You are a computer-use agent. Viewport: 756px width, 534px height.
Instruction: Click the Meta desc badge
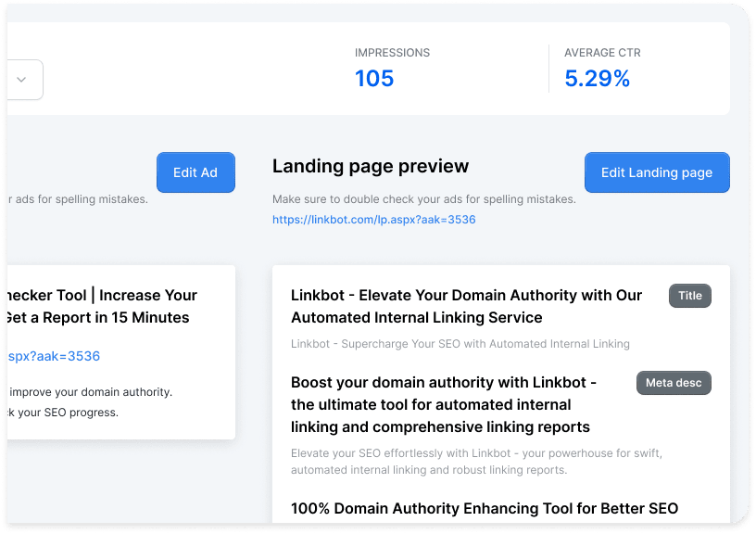(674, 383)
